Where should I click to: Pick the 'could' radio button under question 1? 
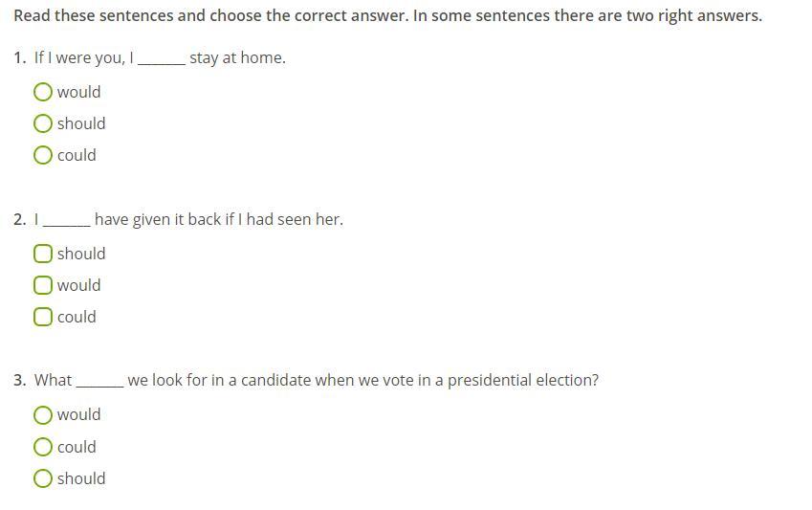[43, 155]
